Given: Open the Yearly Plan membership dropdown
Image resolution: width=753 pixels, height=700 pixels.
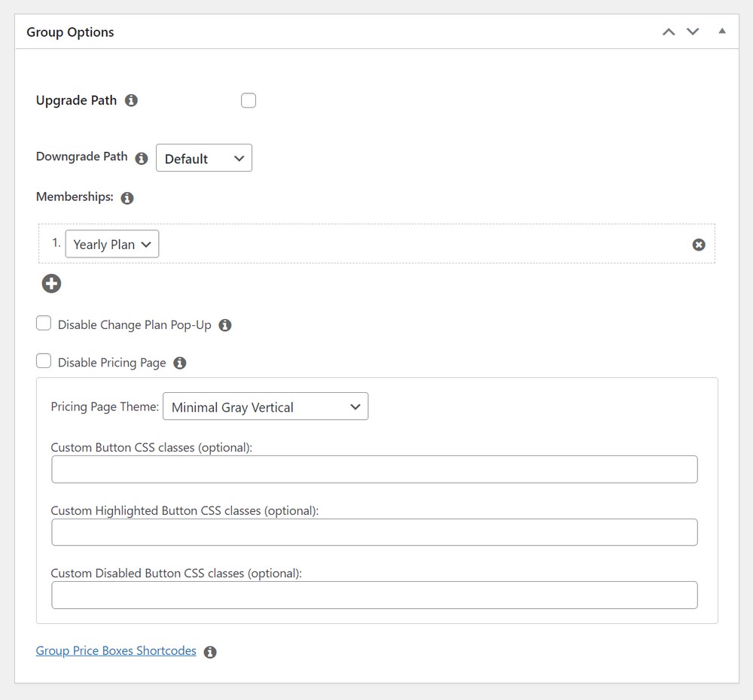Looking at the screenshot, I should point(112,245).
